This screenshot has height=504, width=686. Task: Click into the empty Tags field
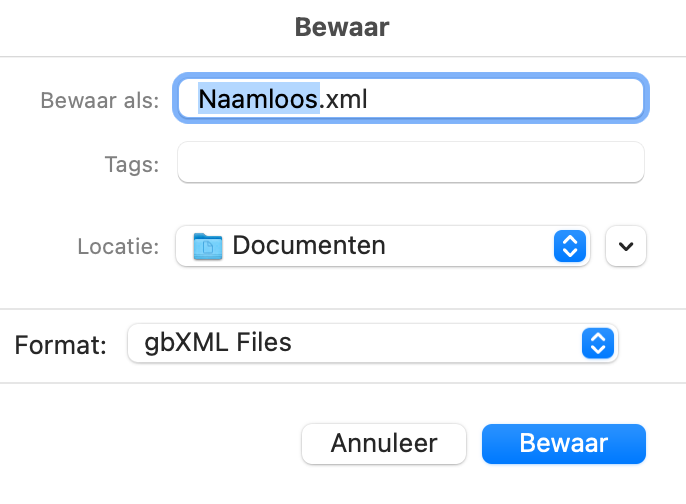(411, 162)
